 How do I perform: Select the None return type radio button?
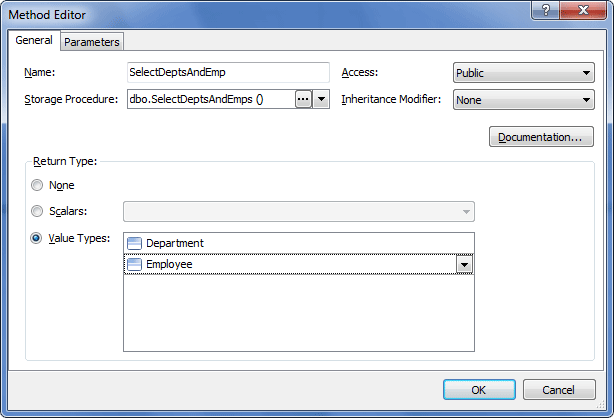tap(37, 185)
